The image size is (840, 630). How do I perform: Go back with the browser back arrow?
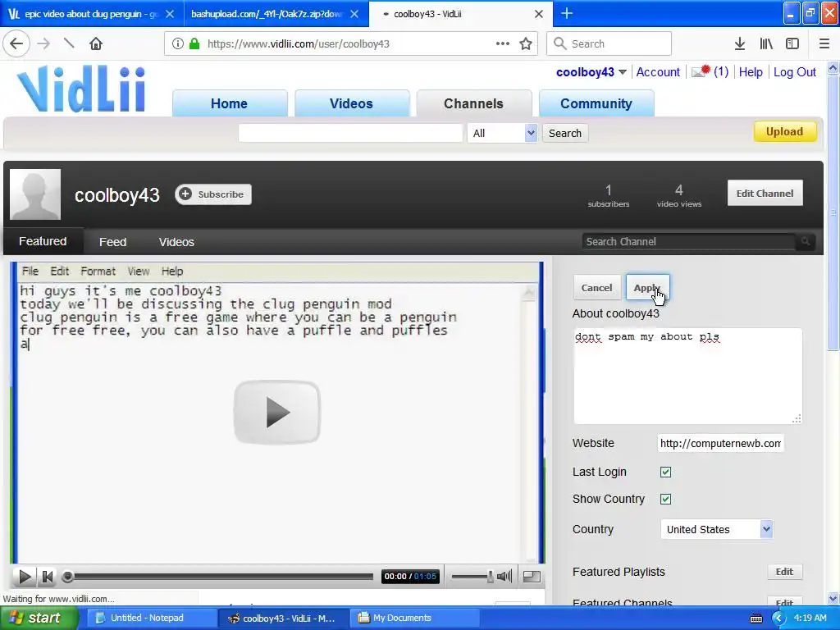(x=16, y=43)
